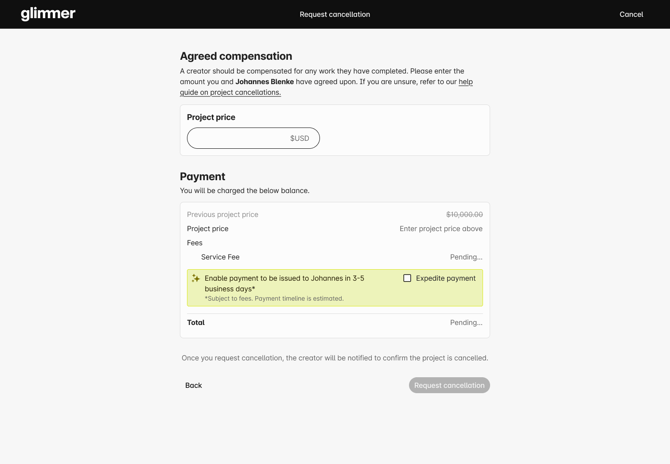Click the Expedite payment label
Image resolution: width=670 pixels, height=464 pixels.
tap(445, 278)
